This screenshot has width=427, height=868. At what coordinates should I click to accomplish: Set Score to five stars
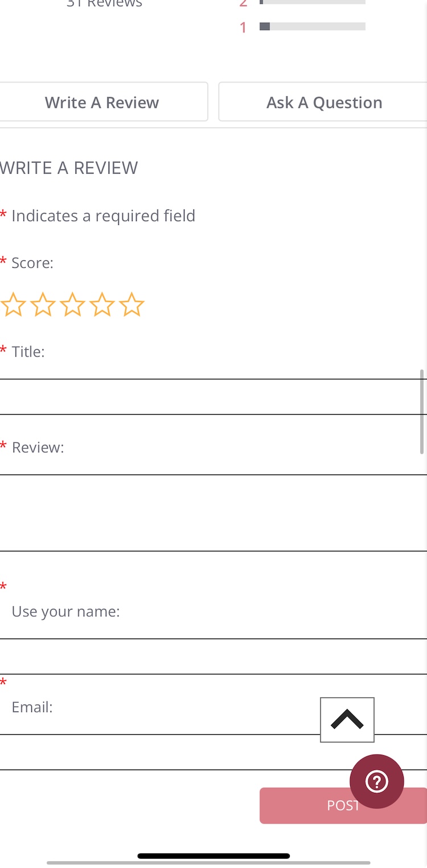[132, 305]
